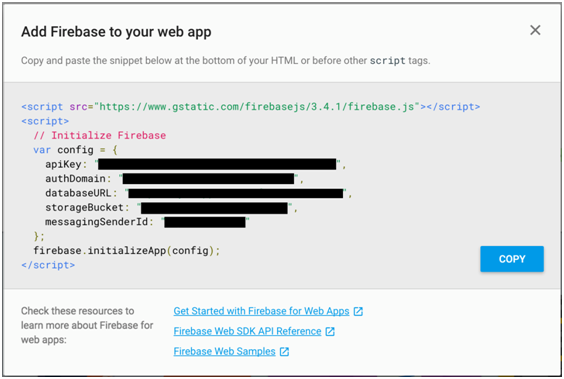Screen dimensions: 564x379
Task: Open Firebase Web Samples link
Action: (224, 351)
